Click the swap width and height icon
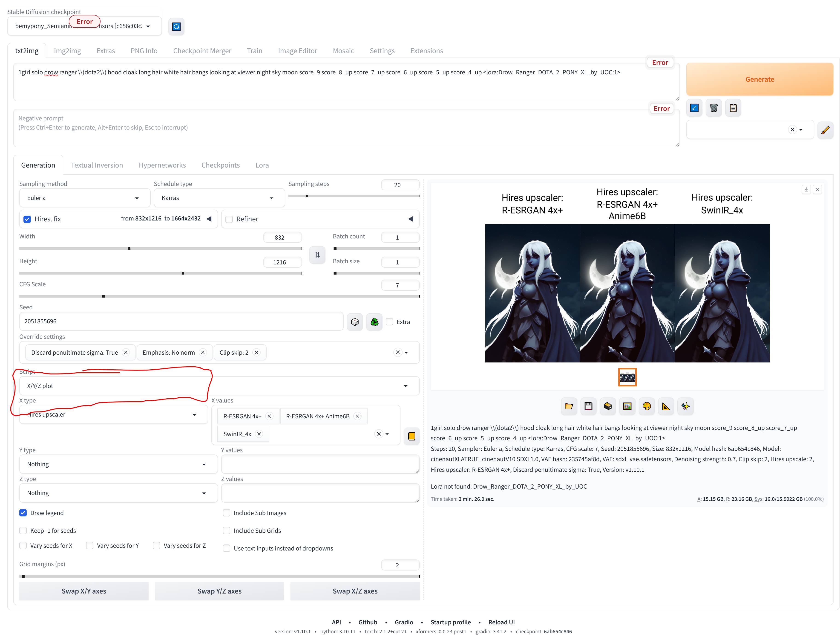Viewport: 840px width, 643px height. coord(317,255)
